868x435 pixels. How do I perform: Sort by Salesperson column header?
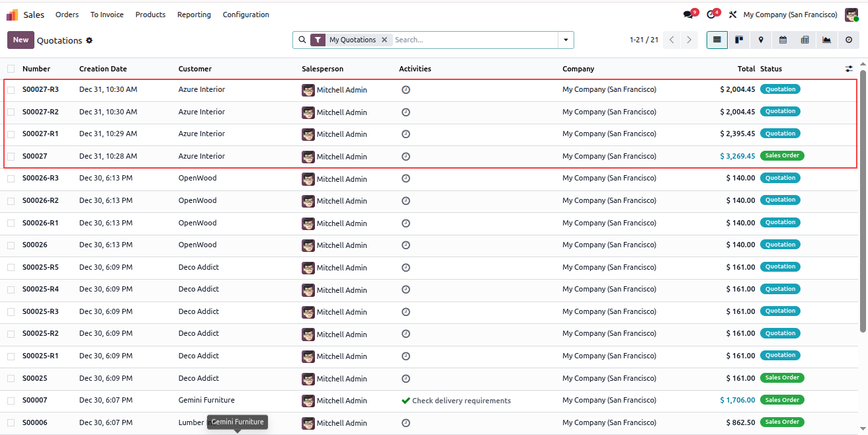click(x=323, y=69)
